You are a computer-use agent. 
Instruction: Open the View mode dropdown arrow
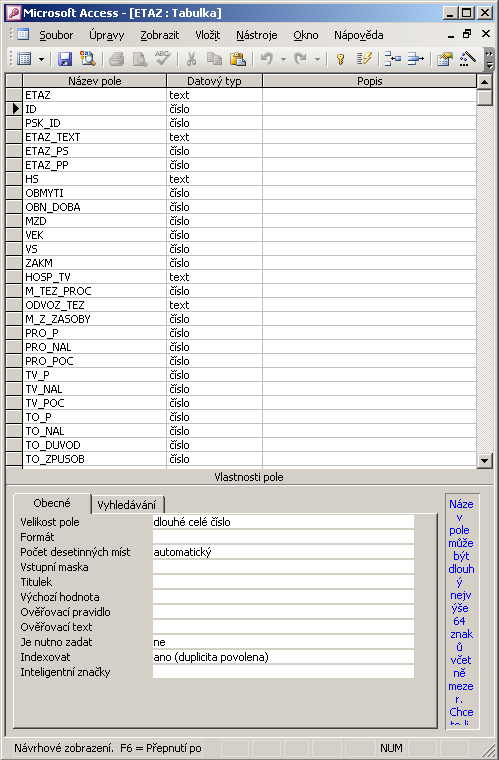tap(41, 59)
